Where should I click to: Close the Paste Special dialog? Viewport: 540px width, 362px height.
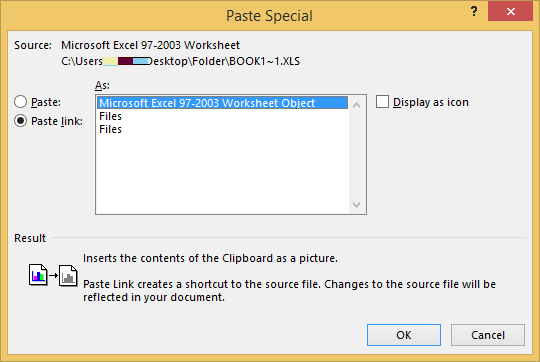pyautogui.click(x=510, y=12)
